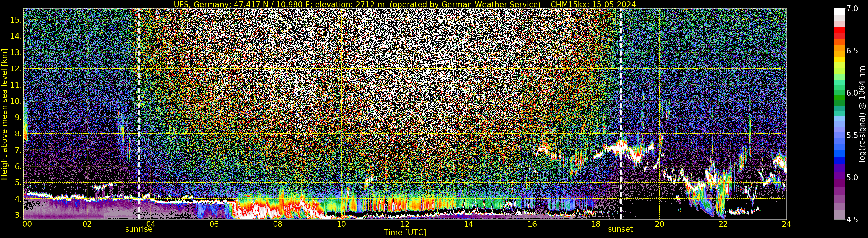
Task: Click the y-axis tick label '11.'
Action: point(16,85)
